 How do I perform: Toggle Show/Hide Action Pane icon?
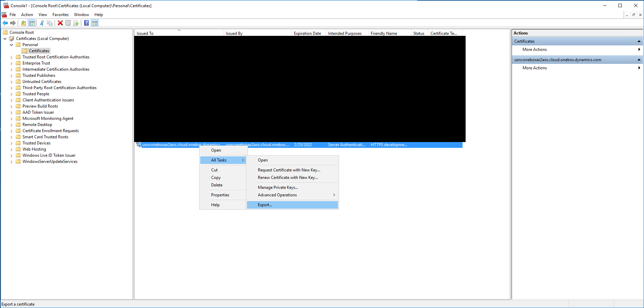tap(95, 23)
